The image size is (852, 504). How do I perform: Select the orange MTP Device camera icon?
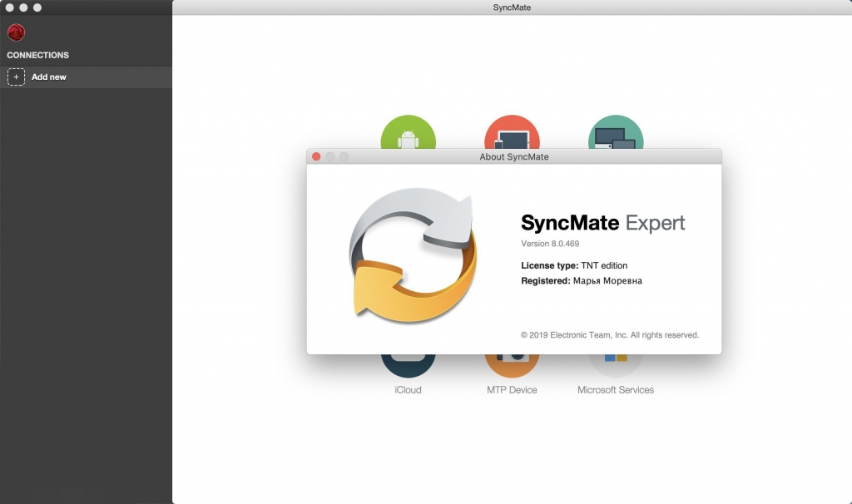click(x=512, y=365)
